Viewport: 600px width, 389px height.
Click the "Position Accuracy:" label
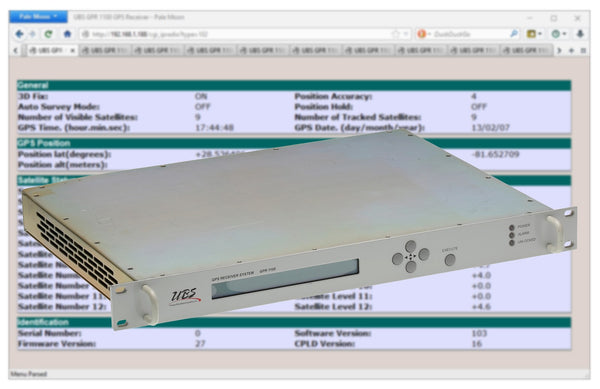[x=333, y=96]
